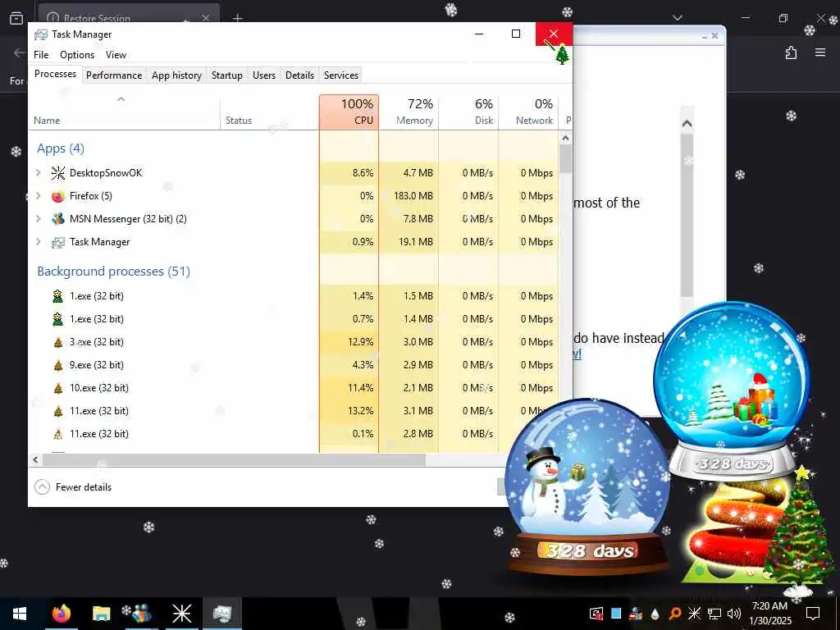
Task: Click the icon next to 9.exe (32 bit)
Action: tap(58, 365)
